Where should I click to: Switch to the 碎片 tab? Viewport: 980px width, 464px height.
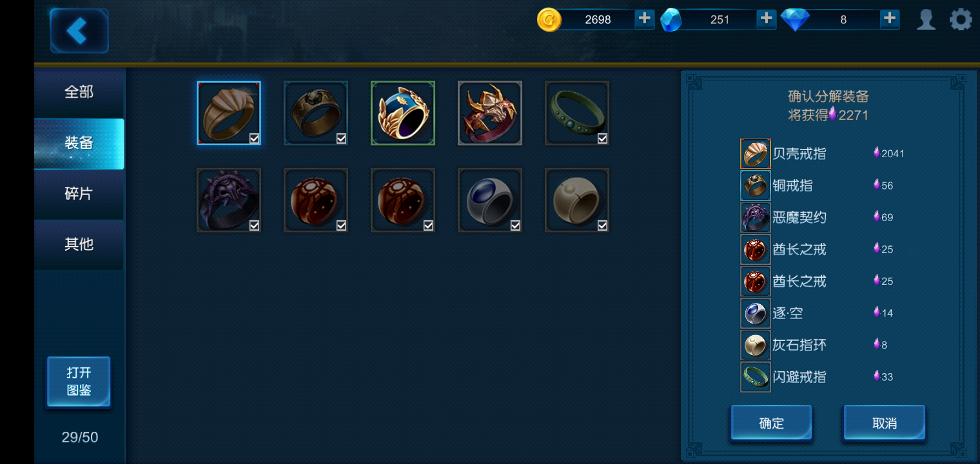coord(79,194)
